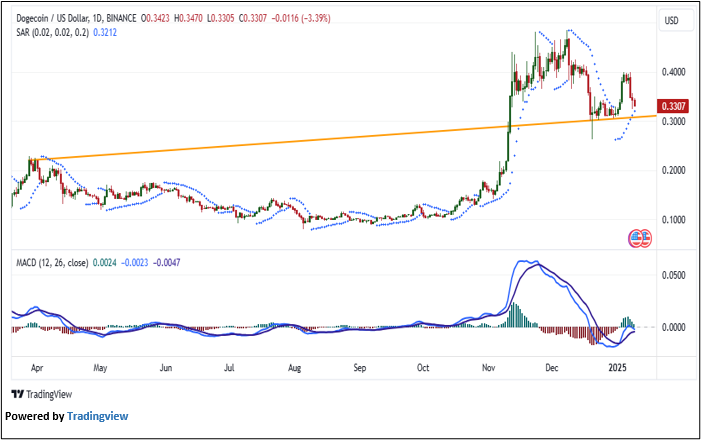Open the TradingView logo link

coord(42,394)
